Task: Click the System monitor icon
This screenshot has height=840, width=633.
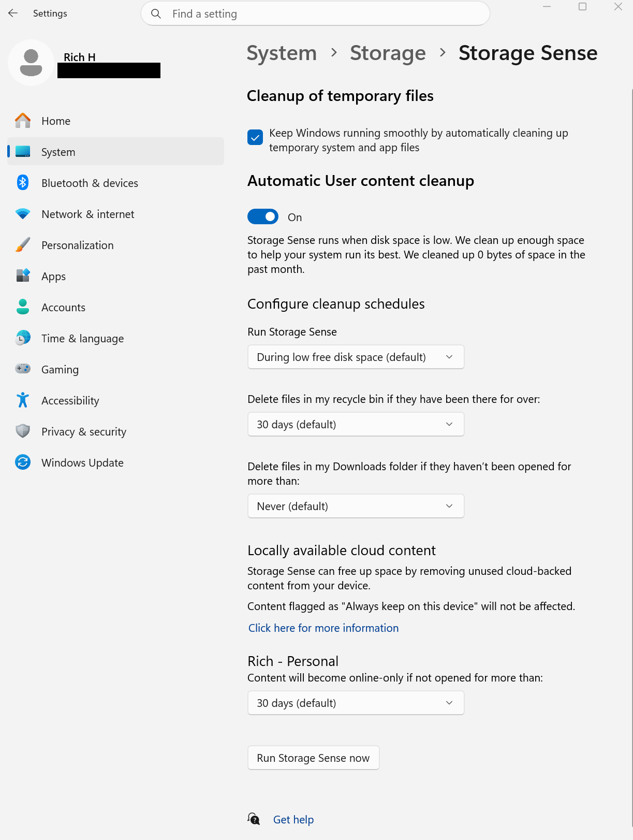Action: tap(23, 152)
